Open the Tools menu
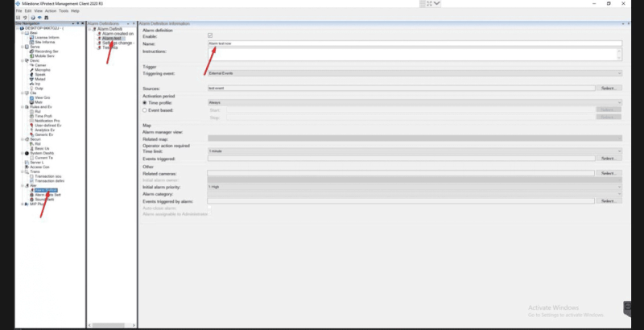Image resolution: width=644 pixels, height=330 pixels. click(x=64, y=11)
